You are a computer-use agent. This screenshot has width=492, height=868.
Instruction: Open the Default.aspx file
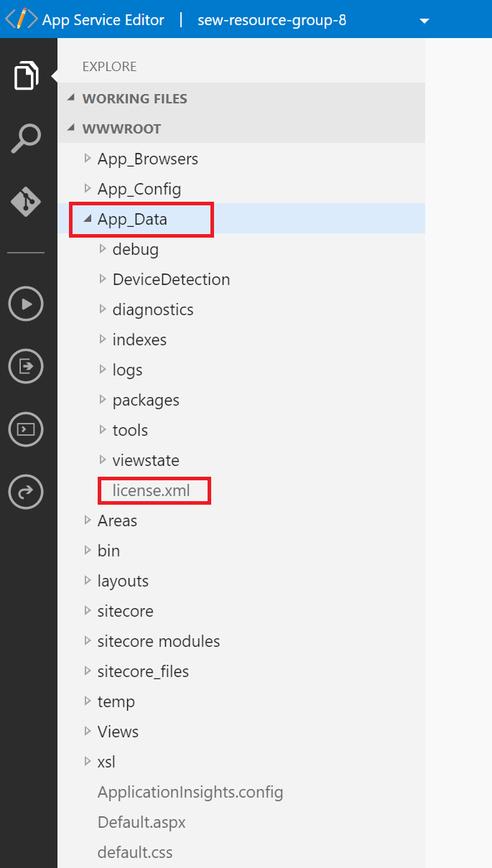click(141, 822)
